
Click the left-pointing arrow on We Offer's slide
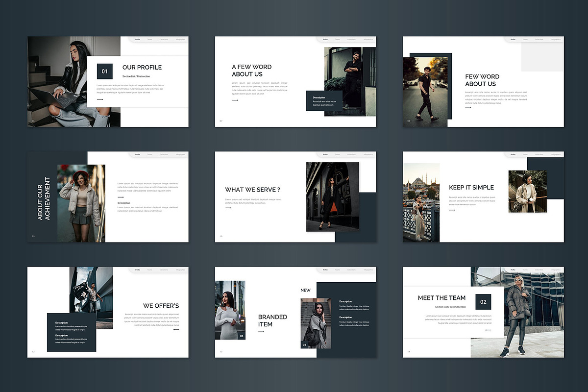click(x=176, y=329)
